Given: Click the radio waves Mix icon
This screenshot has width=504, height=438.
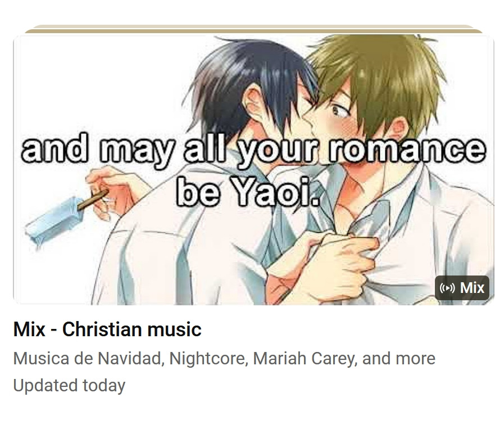Looking at the screenshot, I should [x=447, y=288].
